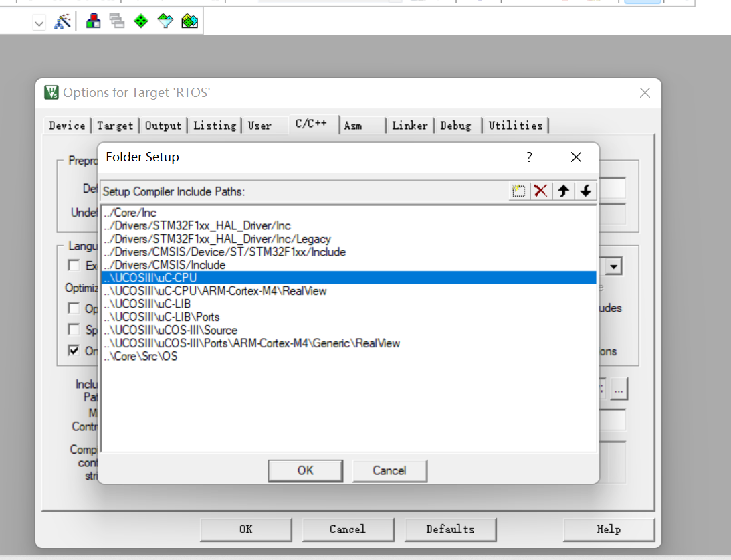The image size is (731, 560).
Task: Select ..\UCOSIII\uCOS-III\Source path
Action: coord(348,330)
